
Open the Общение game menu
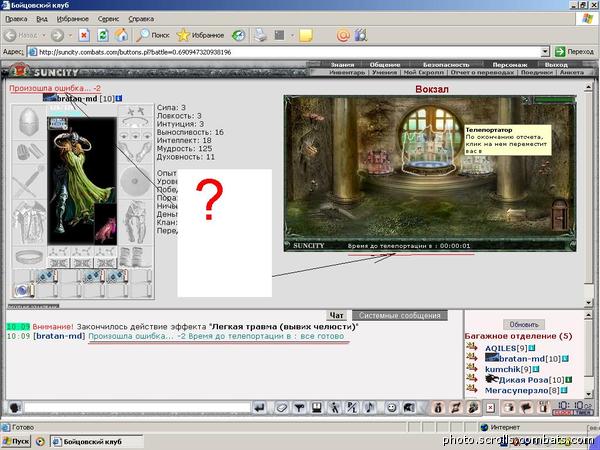tap(385, 65)
